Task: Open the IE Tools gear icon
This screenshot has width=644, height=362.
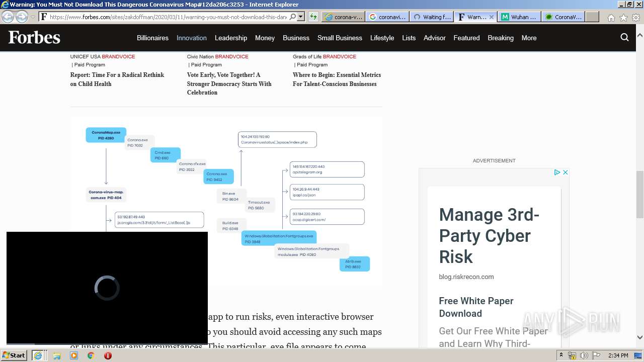Action: tap(636, 17)
